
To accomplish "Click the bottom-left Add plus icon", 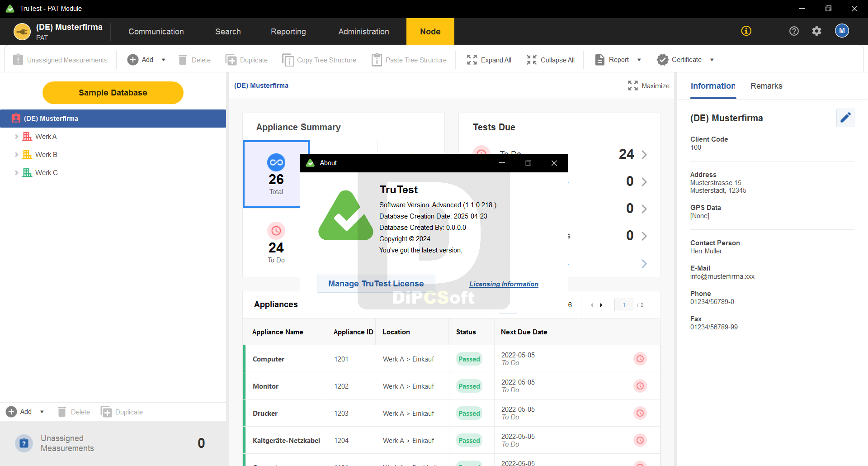I will [x=11, y=412].
